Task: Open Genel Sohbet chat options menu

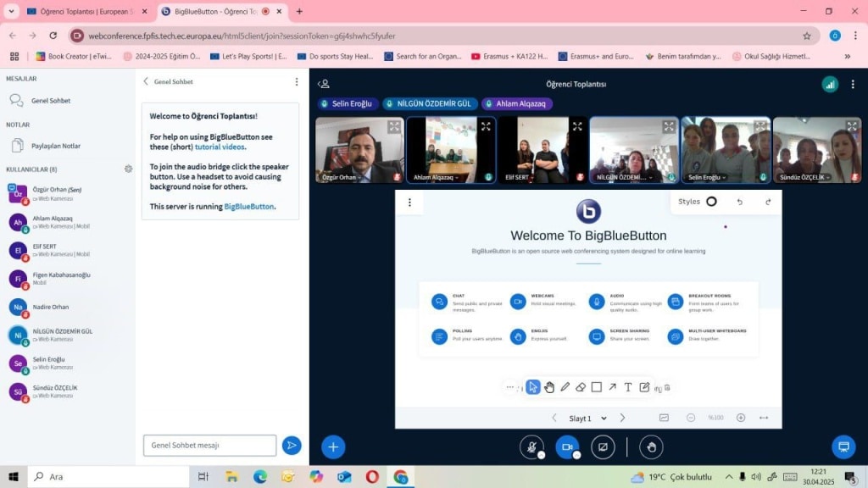Action: point(296,81)
